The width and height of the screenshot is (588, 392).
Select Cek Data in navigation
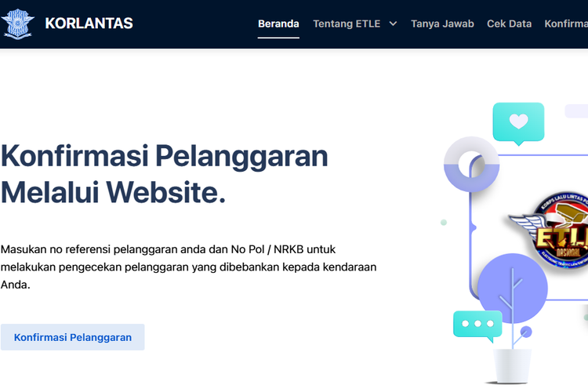pos(509,24)
